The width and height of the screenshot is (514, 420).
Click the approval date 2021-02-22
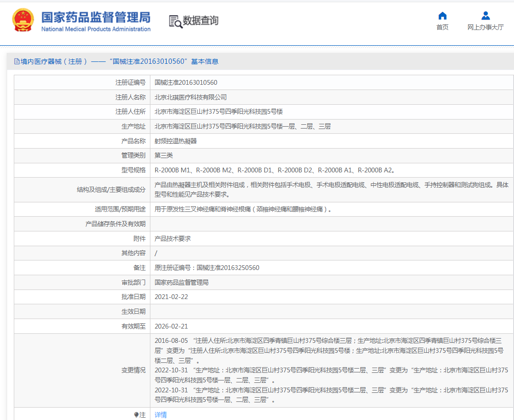tap(171, 297)
